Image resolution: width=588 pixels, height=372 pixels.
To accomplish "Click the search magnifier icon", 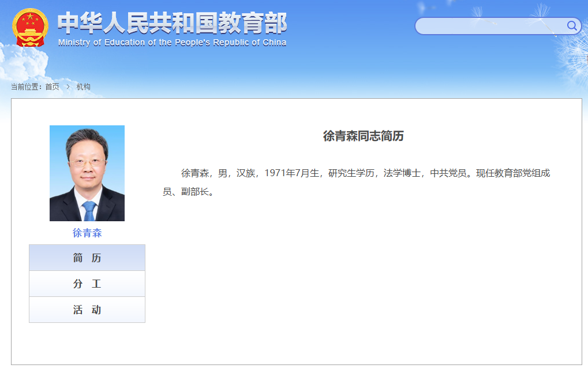I will tap(571, 25).
